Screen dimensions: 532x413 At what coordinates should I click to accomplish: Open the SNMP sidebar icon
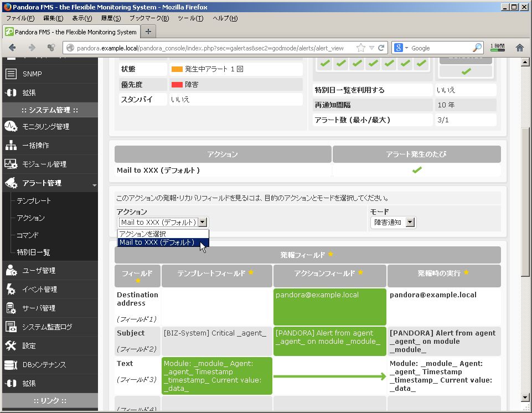pos(11,74)
